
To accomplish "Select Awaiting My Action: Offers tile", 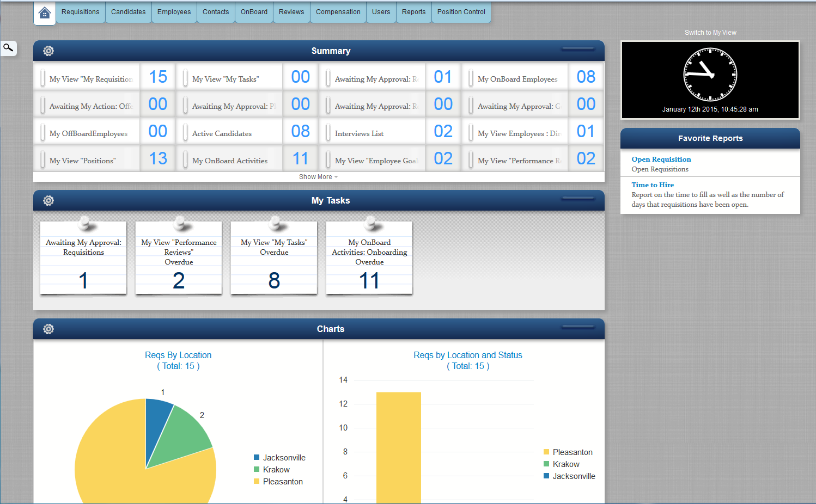I will pos(105,104).
